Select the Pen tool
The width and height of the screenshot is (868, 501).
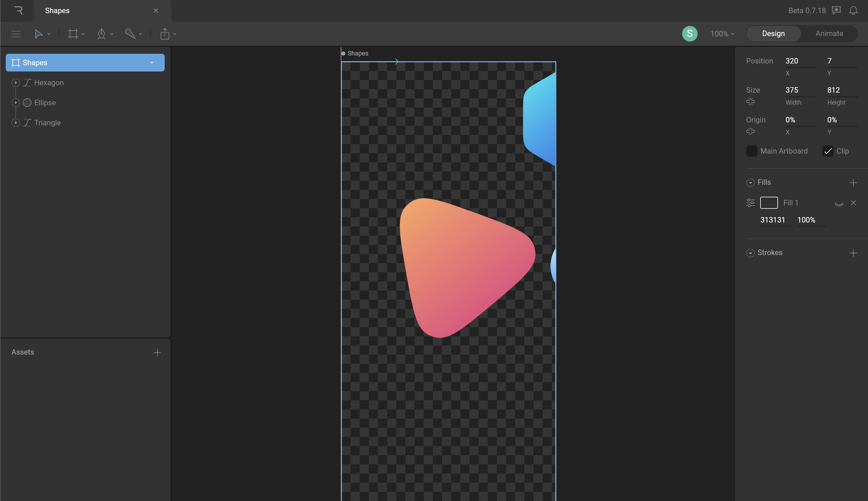pyautogui.click(x=101, y=34)
